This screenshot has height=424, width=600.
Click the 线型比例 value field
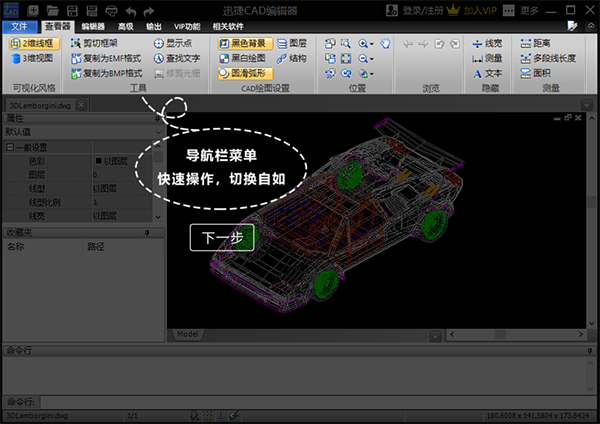pyautogui.click(x=122, y=202)
